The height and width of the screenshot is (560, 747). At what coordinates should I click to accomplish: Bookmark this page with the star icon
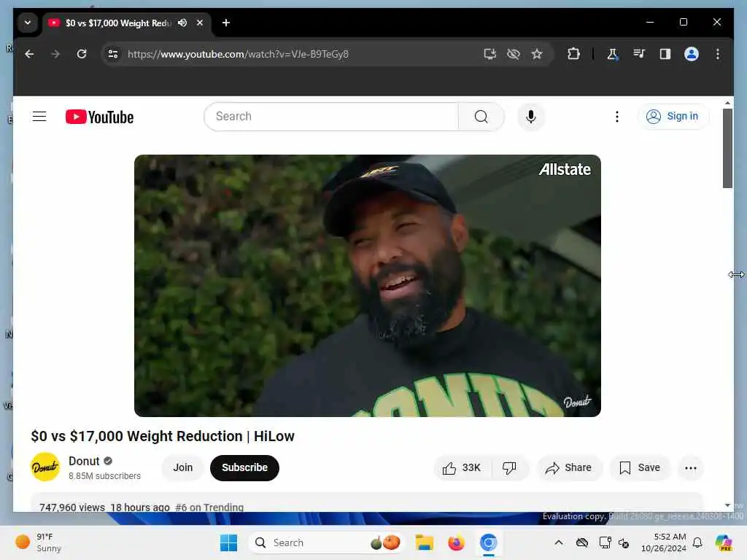[x=537, y=54]
